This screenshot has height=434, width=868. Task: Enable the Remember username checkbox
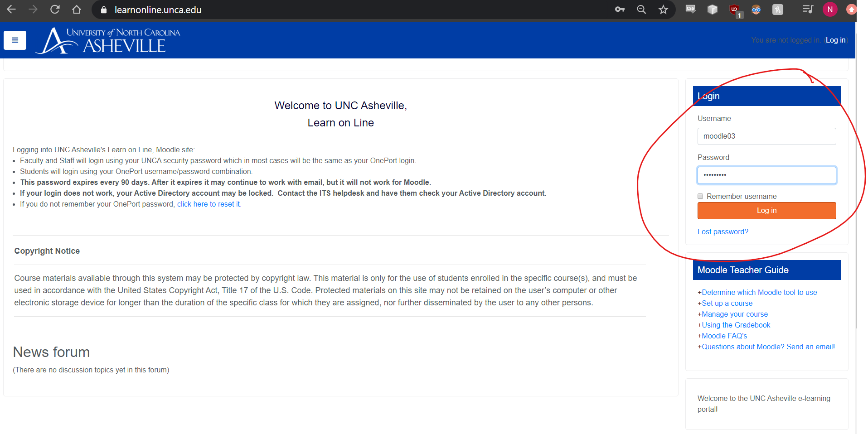tap(700, 196)
